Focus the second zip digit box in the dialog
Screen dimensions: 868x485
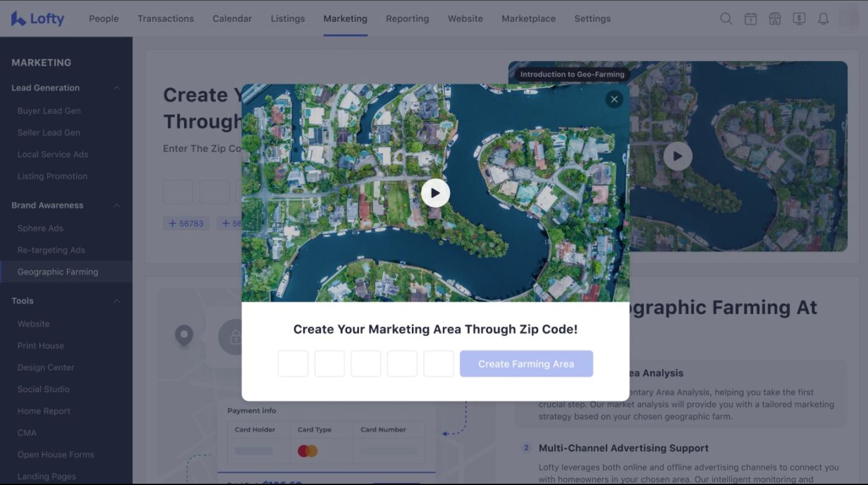329,364
